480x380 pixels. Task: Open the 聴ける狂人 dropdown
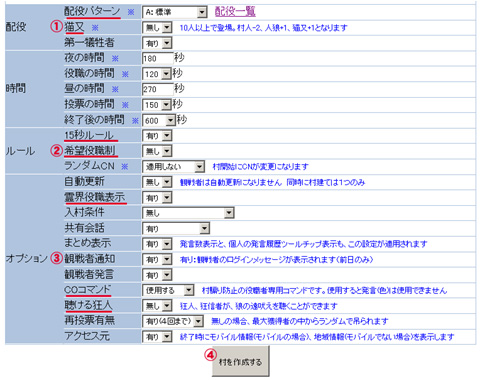(157, 306)
